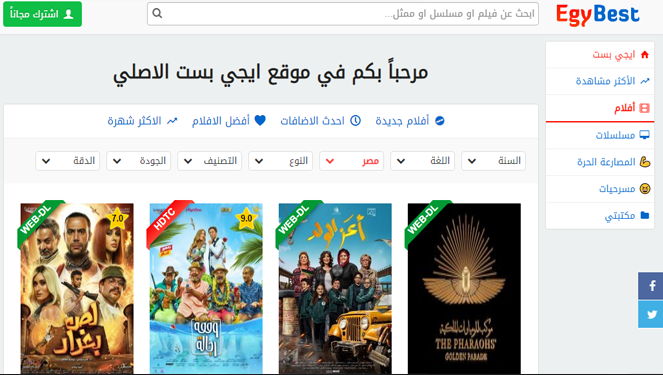Open the لص بغداد movie poster
The image size is (663, 375).
[77, 288]
